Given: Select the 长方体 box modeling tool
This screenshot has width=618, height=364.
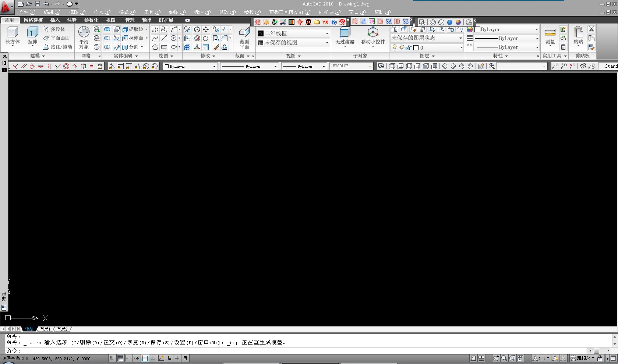Looking at the screenshot, I should [13, 35].
